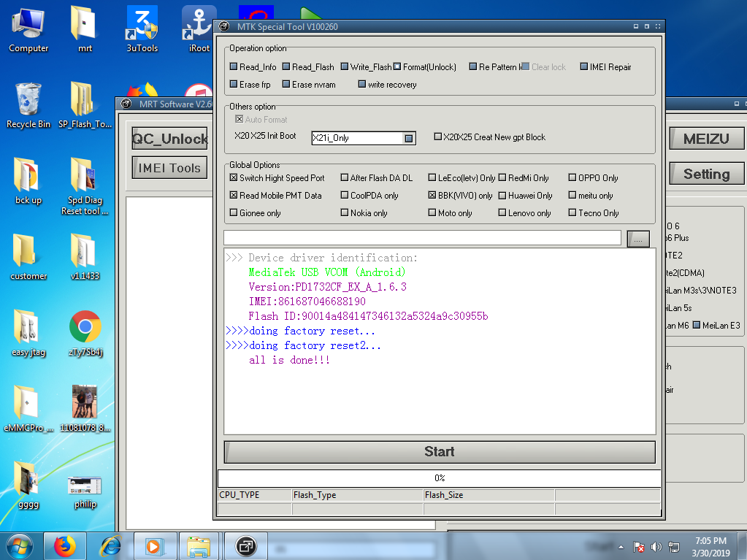
Task: Enable the Write_Flash operation
Action: pyautogui.click(x=345, y=66)
